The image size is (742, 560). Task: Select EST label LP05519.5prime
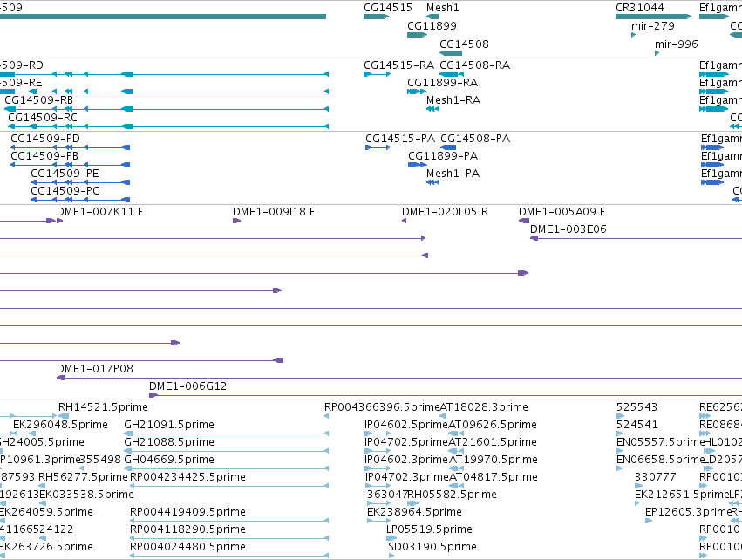429,529
